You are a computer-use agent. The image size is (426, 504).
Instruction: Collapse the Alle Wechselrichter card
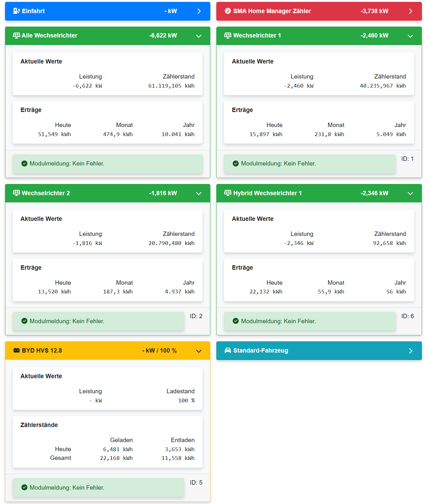199,36
